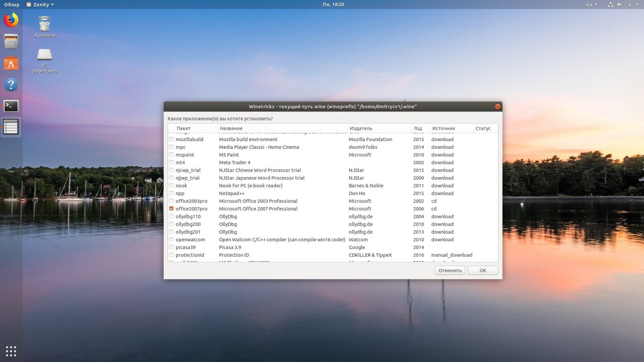This screenshot has width=644, height=362.
Task: Click the Отменить button
Action: 450,270
